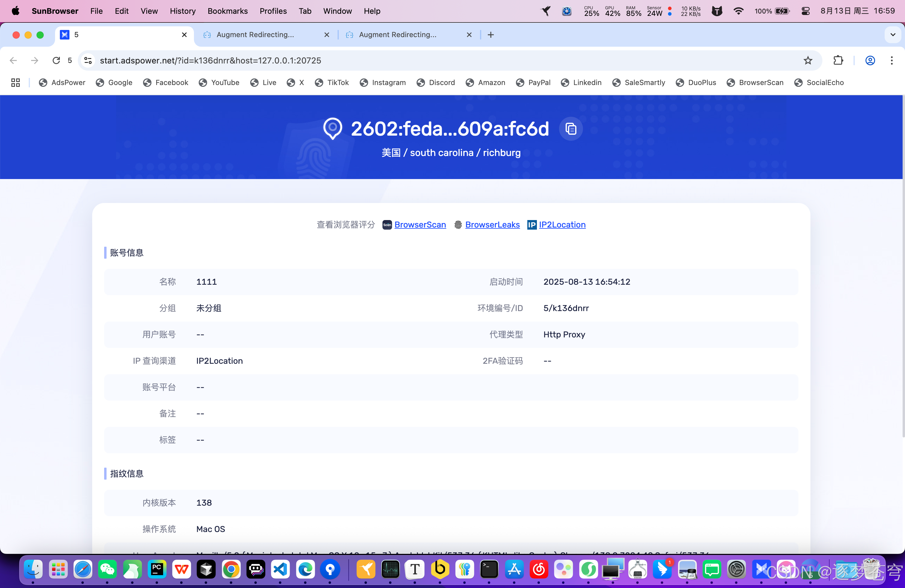
Task: Open the apps grid icon in the bookmarks bar
Action: click(16, 83)
